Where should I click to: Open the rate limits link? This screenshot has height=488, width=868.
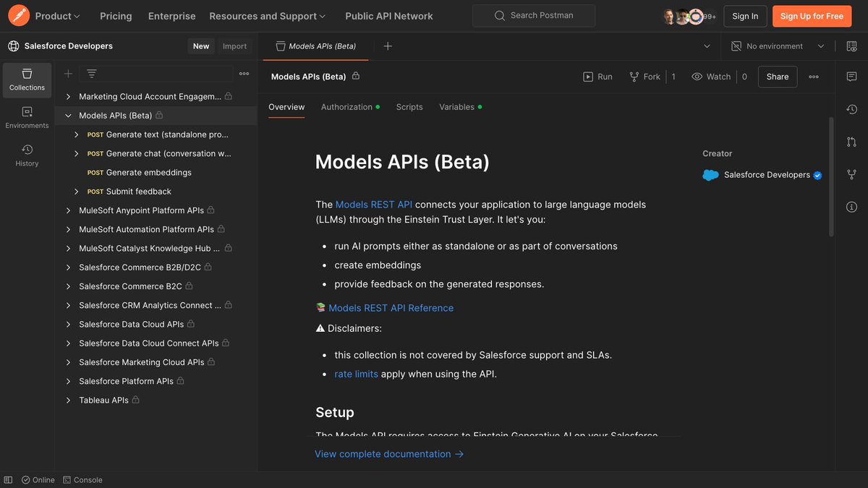pyautogui.click(x=356, y=374)
